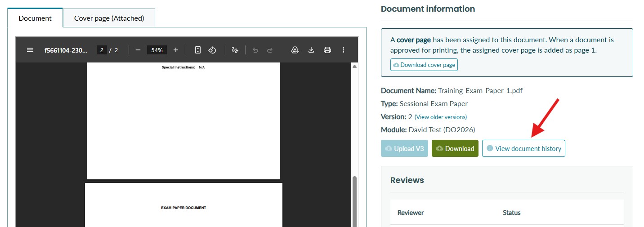
Task: Click the Document information heading
Action: pos(428,9)
